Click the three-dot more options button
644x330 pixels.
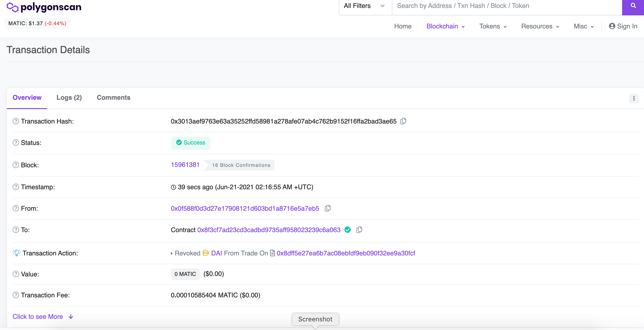coord(634,98)
